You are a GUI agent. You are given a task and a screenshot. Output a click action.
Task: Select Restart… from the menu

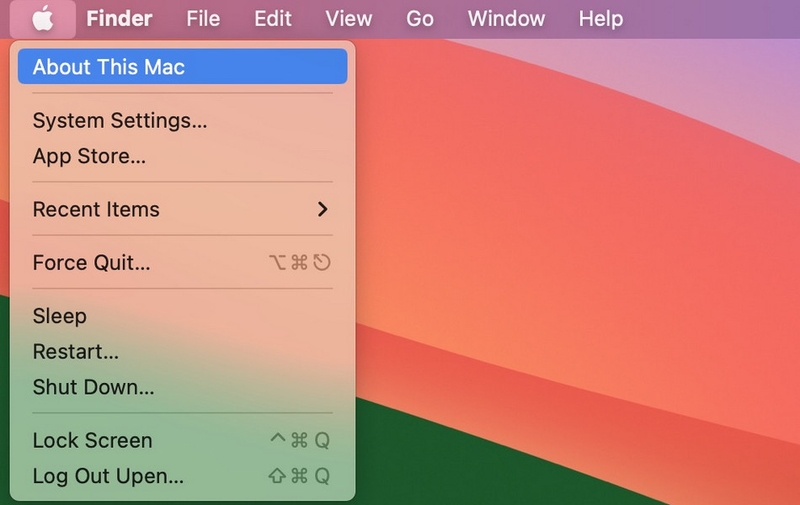(183, 351)
